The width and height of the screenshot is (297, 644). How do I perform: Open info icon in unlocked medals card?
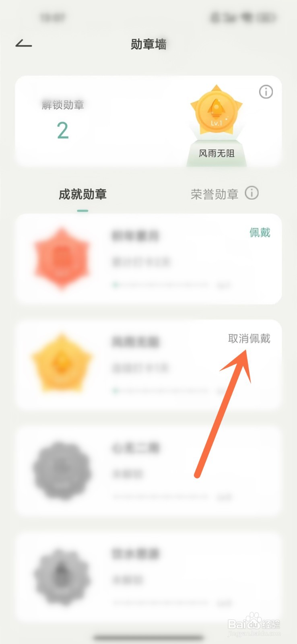tap(266, 92)
